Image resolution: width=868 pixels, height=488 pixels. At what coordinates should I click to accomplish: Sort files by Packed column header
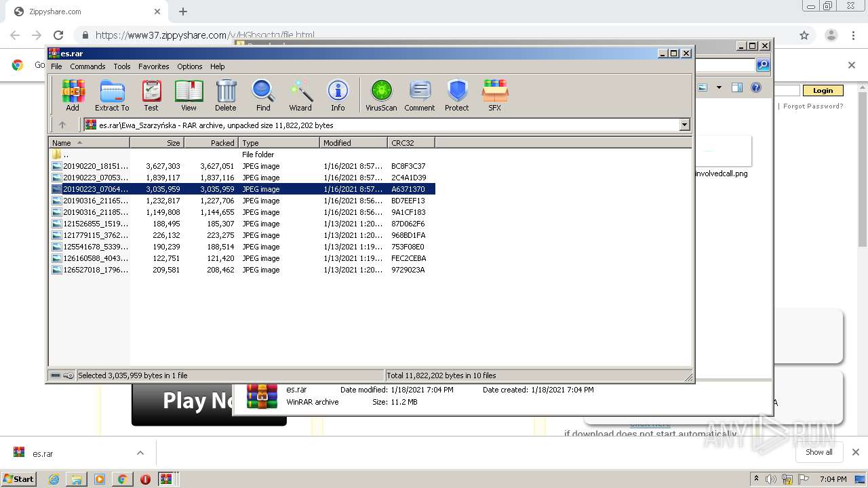(211, 142)
